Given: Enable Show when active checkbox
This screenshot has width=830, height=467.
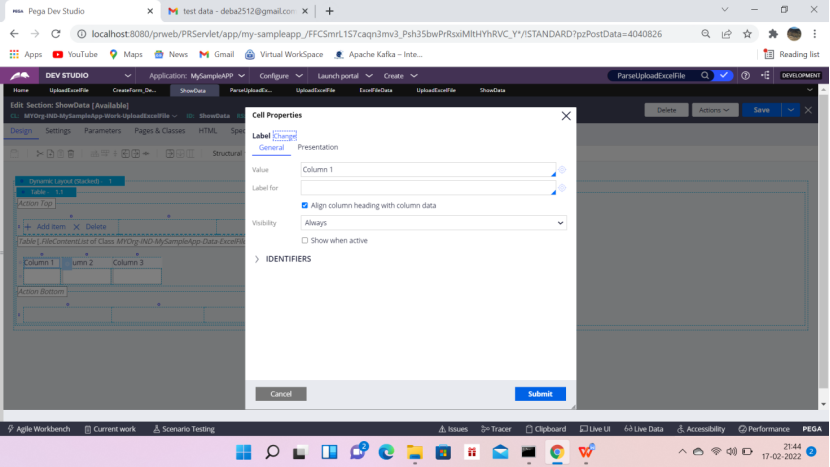Looking at the screenshot, I should (304, 240).
